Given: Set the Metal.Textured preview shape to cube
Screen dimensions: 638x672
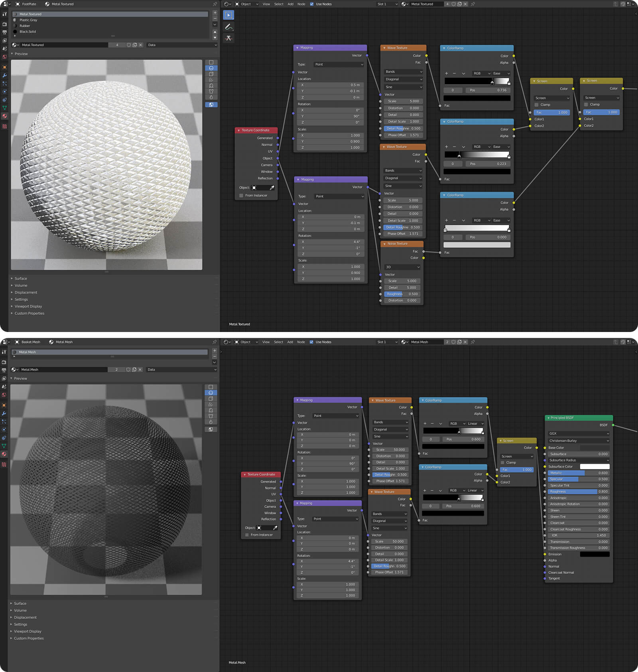Looking at the screenshot, I should pyautogui.click(x=211, y=74).
